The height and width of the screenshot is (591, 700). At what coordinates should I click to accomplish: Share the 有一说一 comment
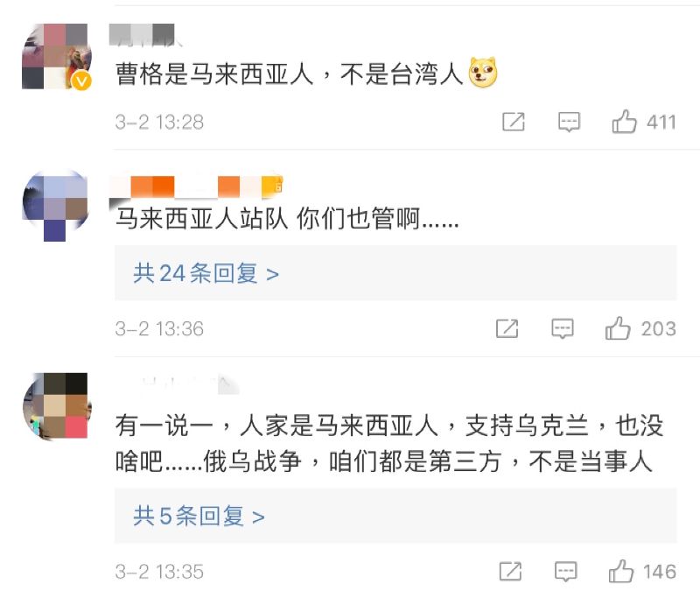point(510,572)
